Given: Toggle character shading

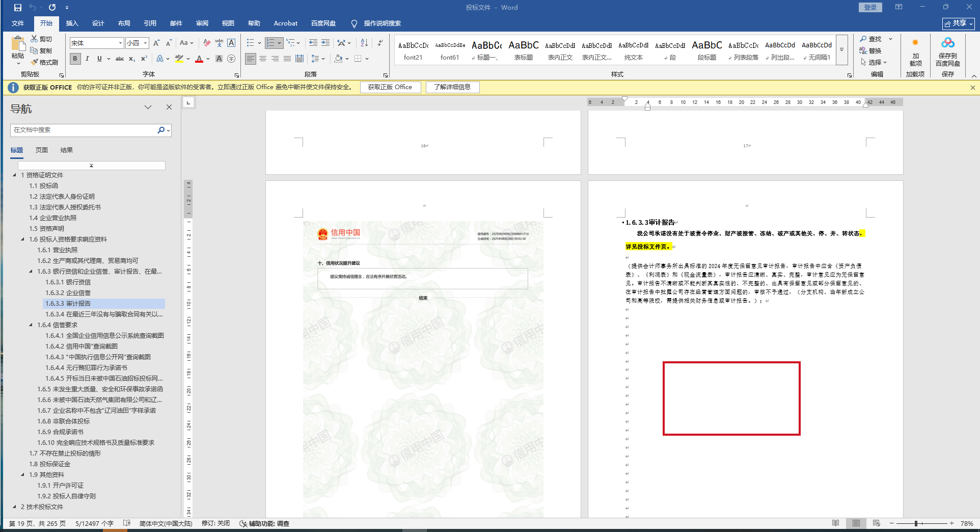Looking at the screenshot, I should (219, 59).
